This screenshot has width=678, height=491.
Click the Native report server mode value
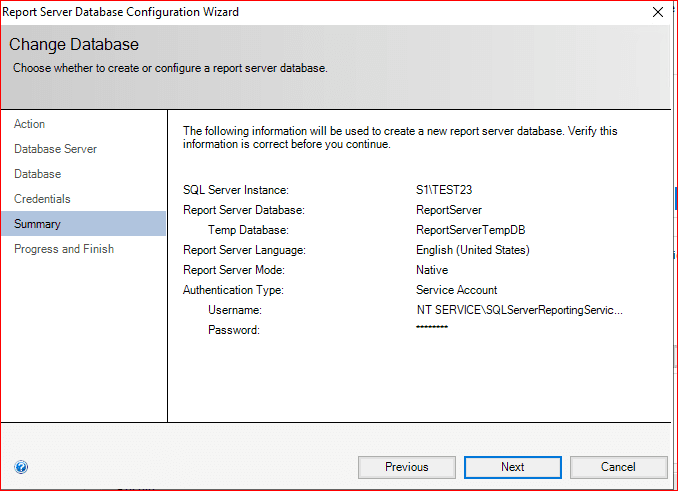click(432, 270)
